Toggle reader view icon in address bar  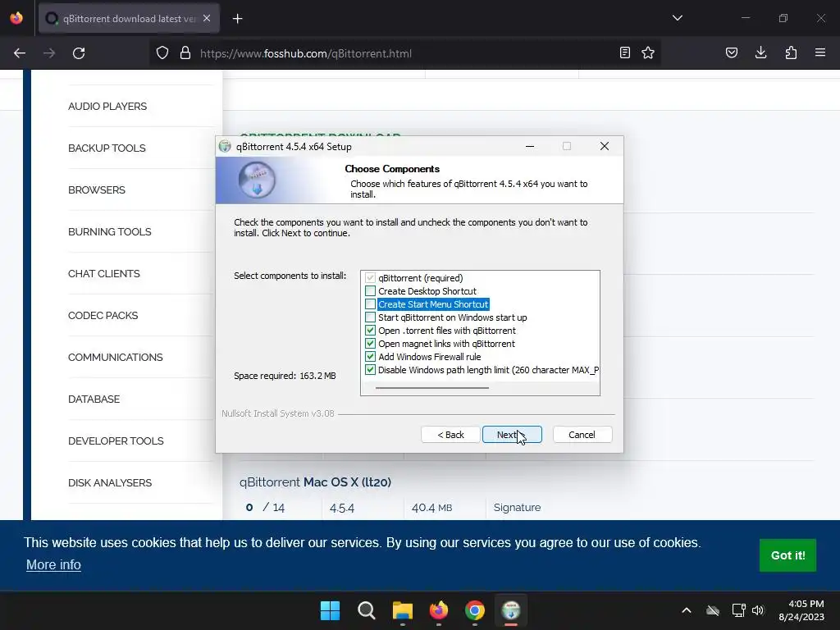tap(624, 52)
